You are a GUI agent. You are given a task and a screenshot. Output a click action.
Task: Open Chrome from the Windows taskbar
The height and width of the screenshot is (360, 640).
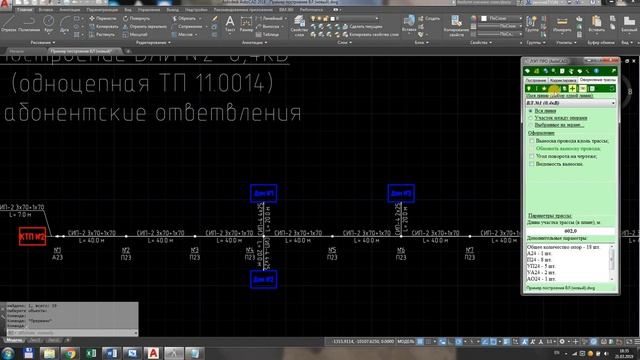point(70,353)
